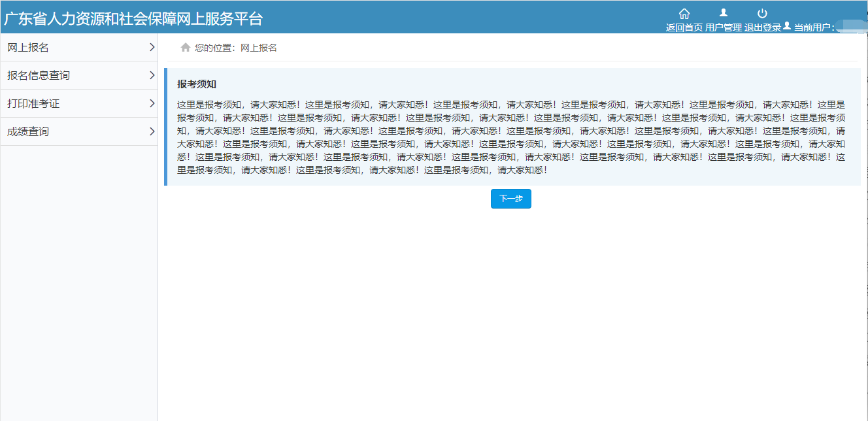Image resolution: width=868 pixels, height=421 pixels.
Task: Expand the 网上报名 sidebar entry chevron
Action: [151, 47]
